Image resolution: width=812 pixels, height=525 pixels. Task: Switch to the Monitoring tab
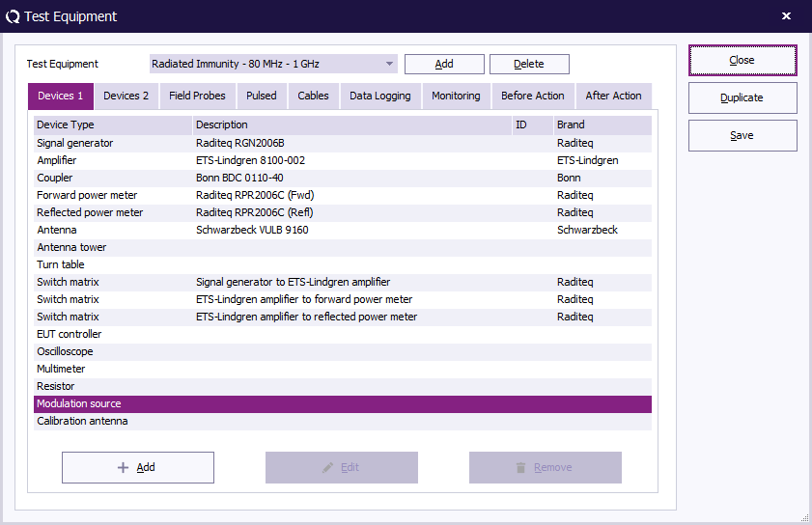(456, 96)
